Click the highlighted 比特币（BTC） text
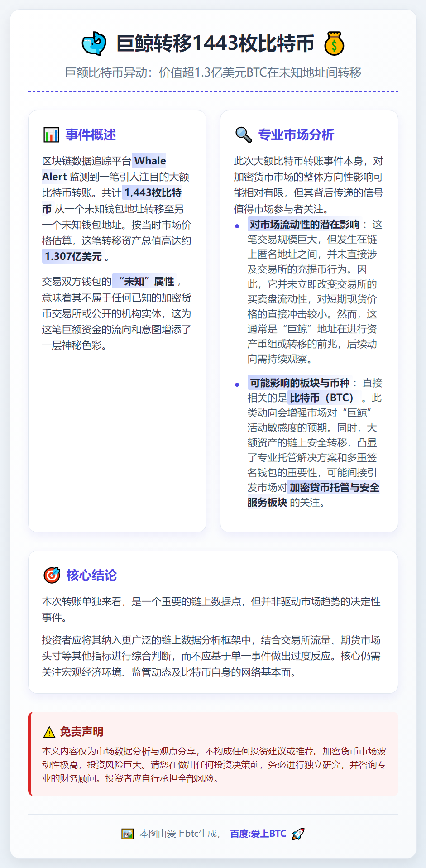This screenshot has height=868, width=426. tap(324, 398)
